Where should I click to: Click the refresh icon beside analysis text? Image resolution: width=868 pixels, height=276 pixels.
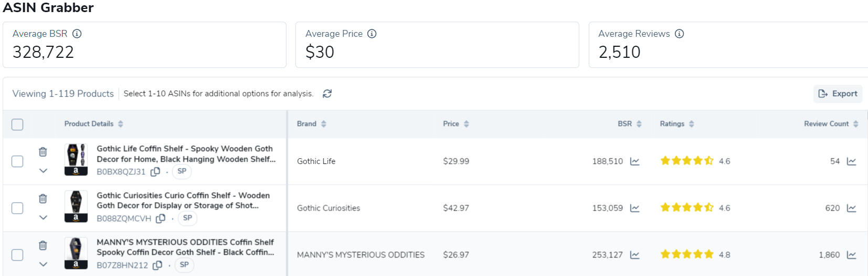coord(327,94)
